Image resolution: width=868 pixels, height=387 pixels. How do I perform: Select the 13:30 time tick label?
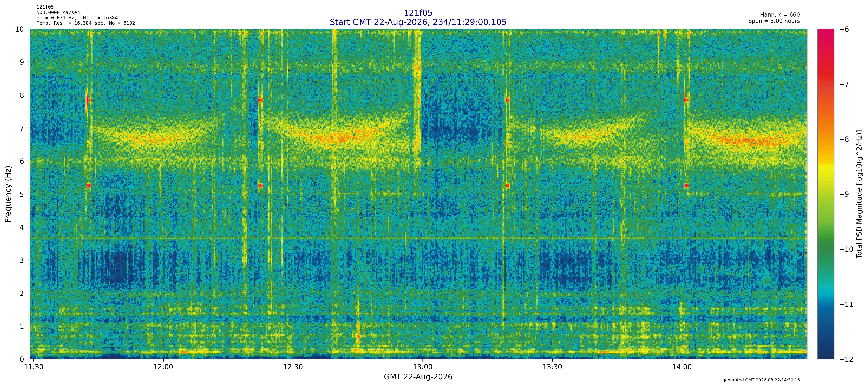553,367
